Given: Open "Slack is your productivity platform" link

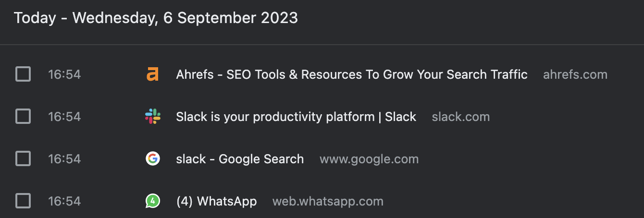Looking at the screenshot, I should pos(296,117).
